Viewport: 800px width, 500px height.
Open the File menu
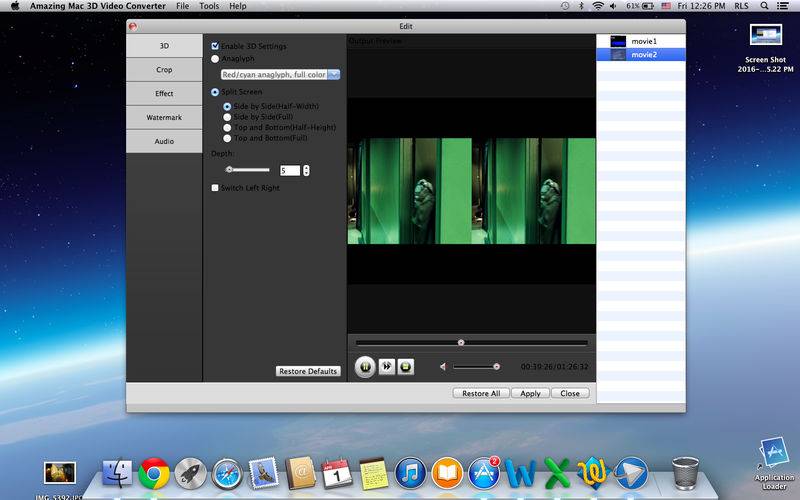pyautogui.click(x=182, y=6)
